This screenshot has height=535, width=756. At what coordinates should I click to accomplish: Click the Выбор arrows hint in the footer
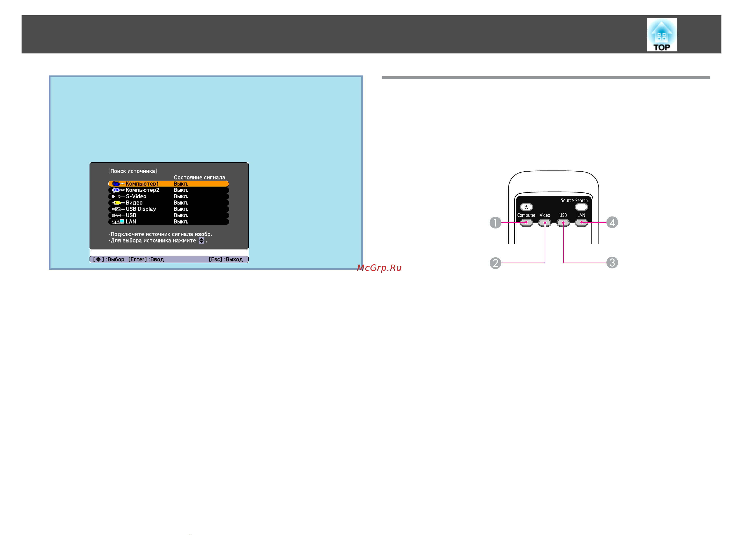pos(109,259)
